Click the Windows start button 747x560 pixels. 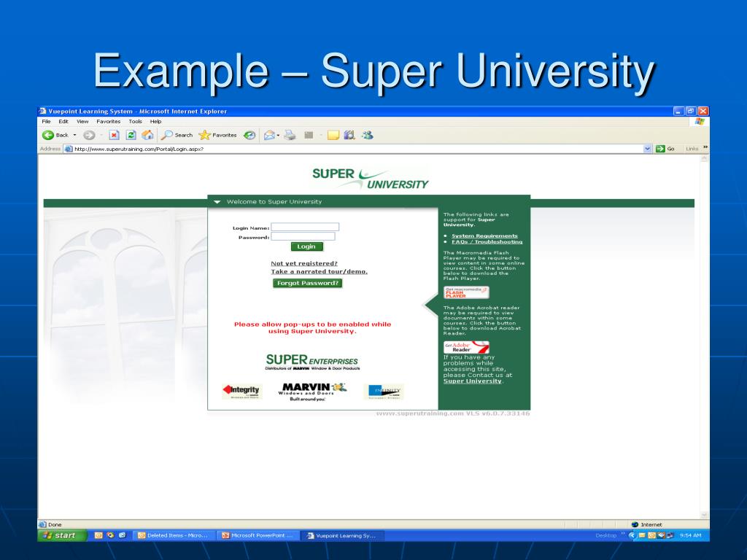63,535
